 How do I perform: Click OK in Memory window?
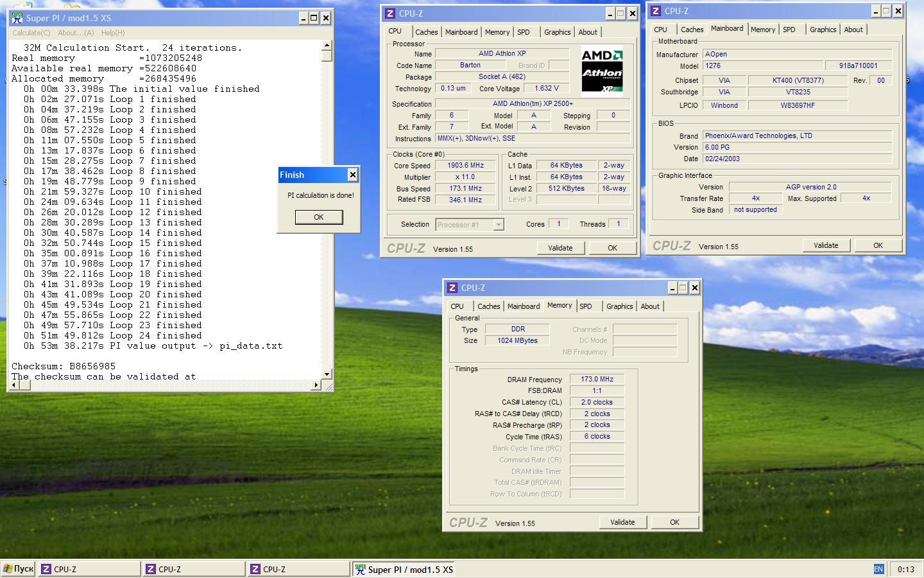point(674,522)
